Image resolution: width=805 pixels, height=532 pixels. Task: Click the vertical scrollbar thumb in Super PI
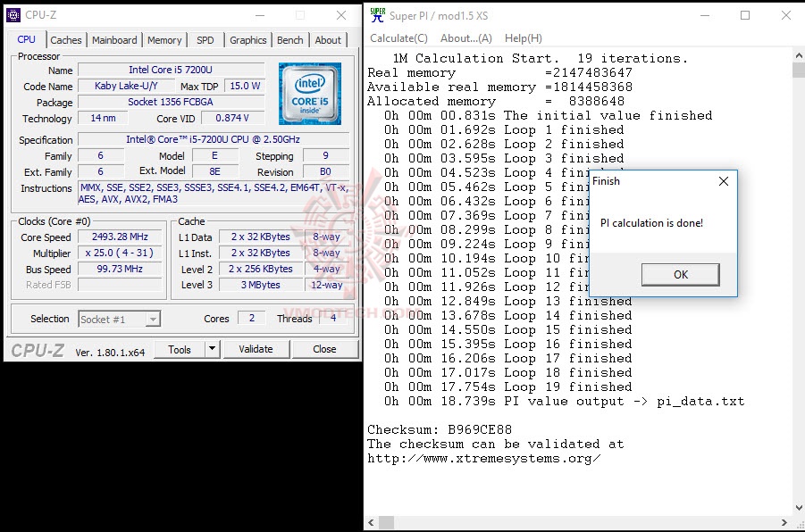(x=799, y=70)
